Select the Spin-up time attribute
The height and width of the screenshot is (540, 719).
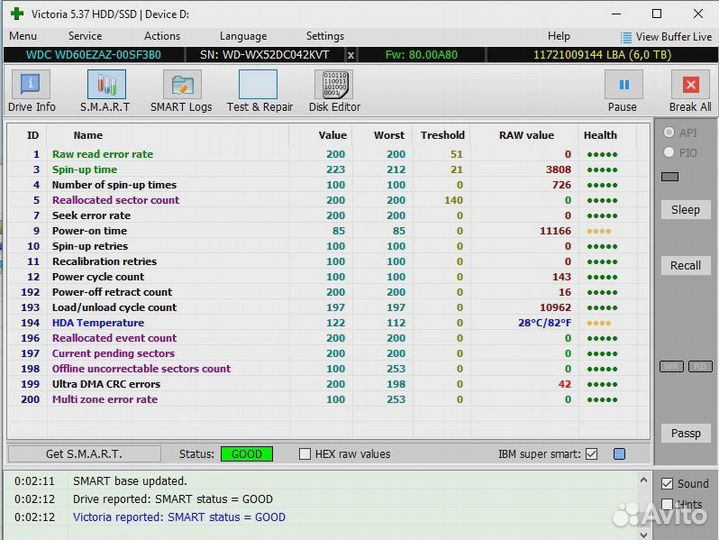click(x=328, y=170)
